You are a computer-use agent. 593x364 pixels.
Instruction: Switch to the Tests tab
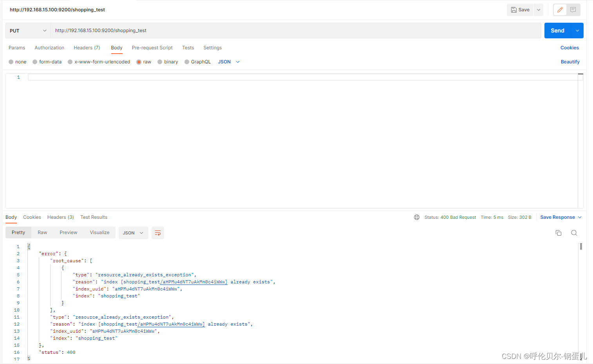pyautogui.click(x=188, y=48)
